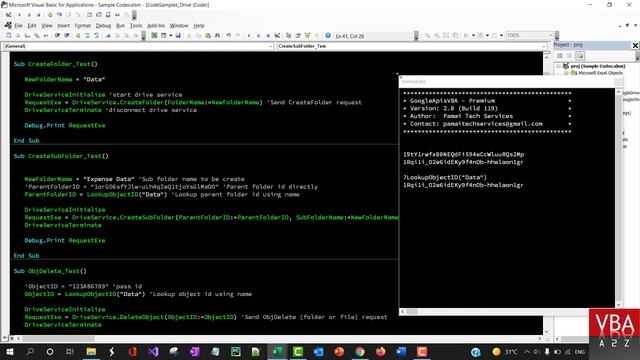Run the macro with Standard toolbar Run icon
This screenshot has width=640, height=360.
(x=249, y=36)
